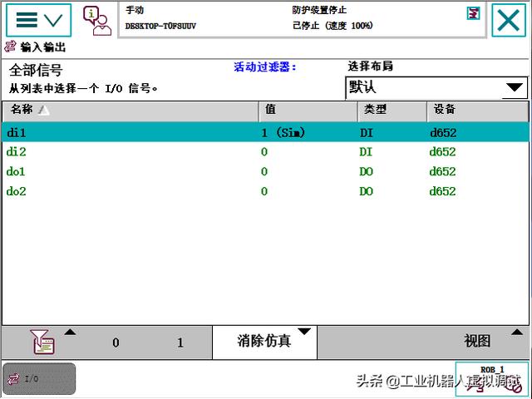Click the 值 column header

click(x=308, y=111)
